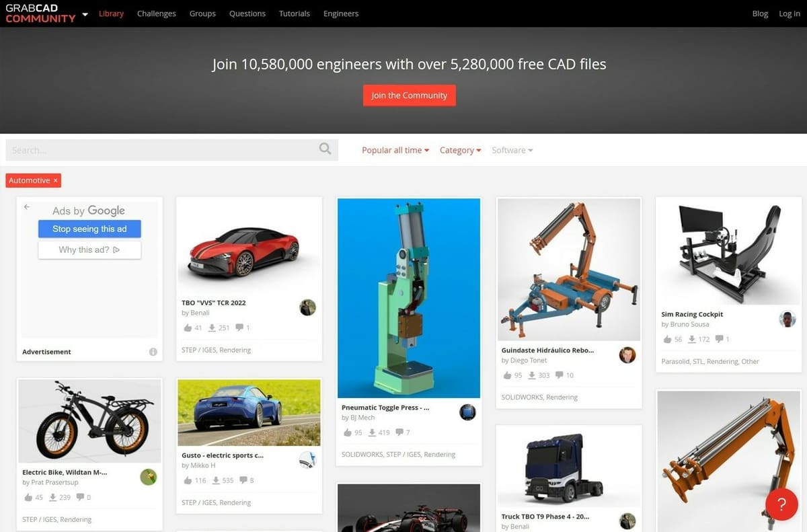Click download icon on Pneumatic Toggle Press

[x=372, y=432]
